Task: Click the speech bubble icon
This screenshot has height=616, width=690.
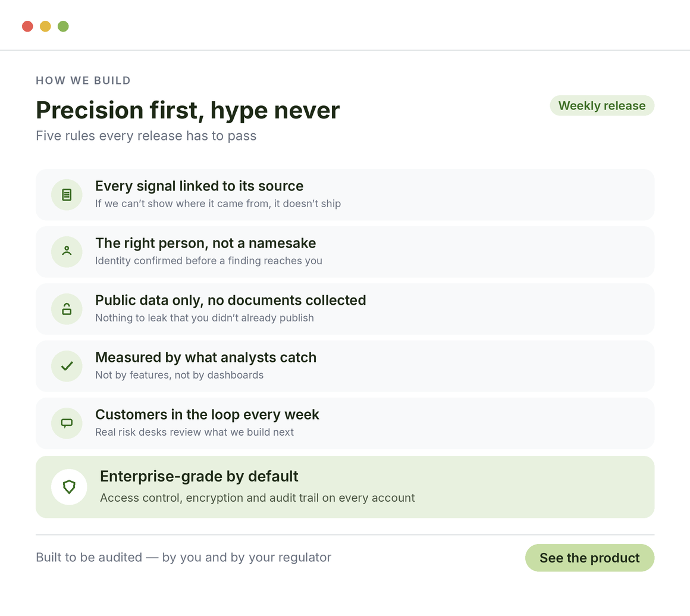Action: click(x=67, y=423)
